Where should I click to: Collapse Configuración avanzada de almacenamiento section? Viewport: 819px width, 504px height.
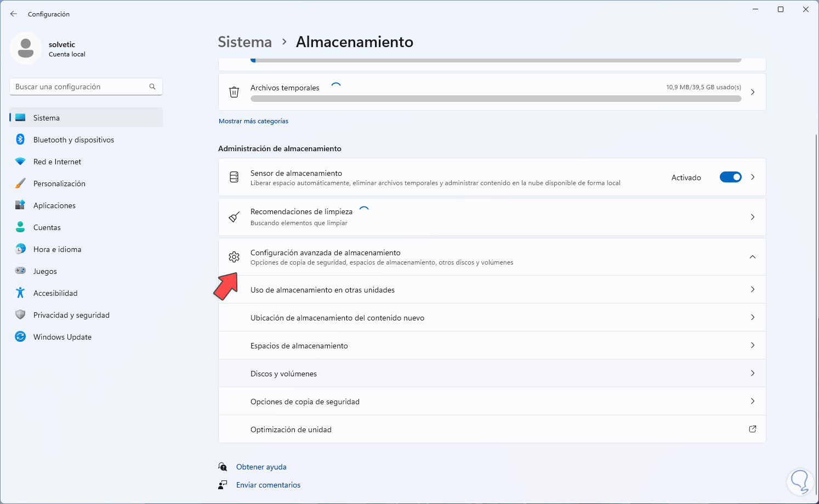coord(753,257)
